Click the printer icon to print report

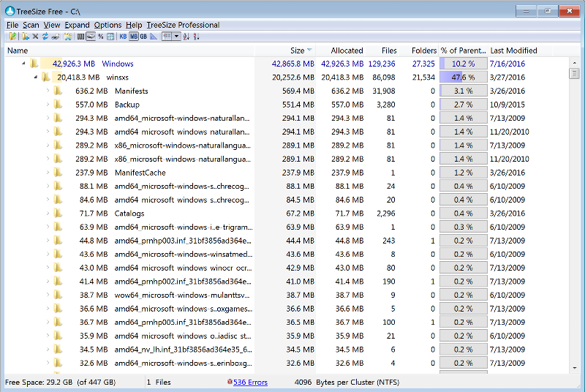(x=56, y=36)
